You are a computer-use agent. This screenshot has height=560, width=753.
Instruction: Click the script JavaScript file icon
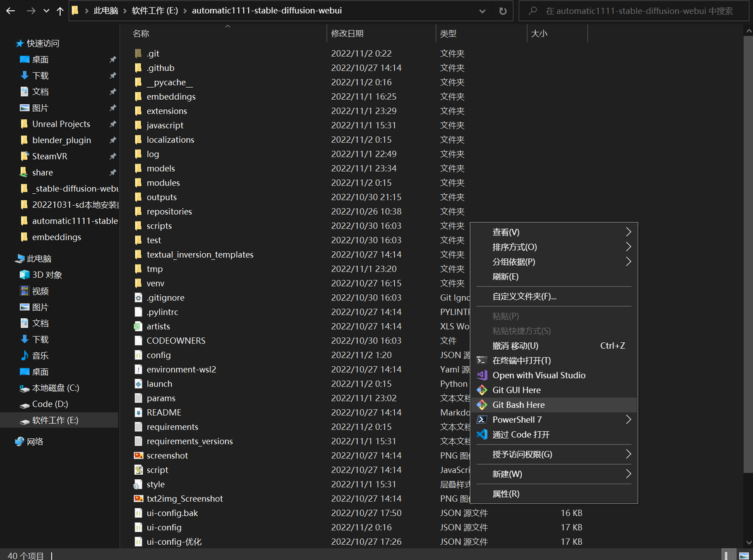[138, 470]
